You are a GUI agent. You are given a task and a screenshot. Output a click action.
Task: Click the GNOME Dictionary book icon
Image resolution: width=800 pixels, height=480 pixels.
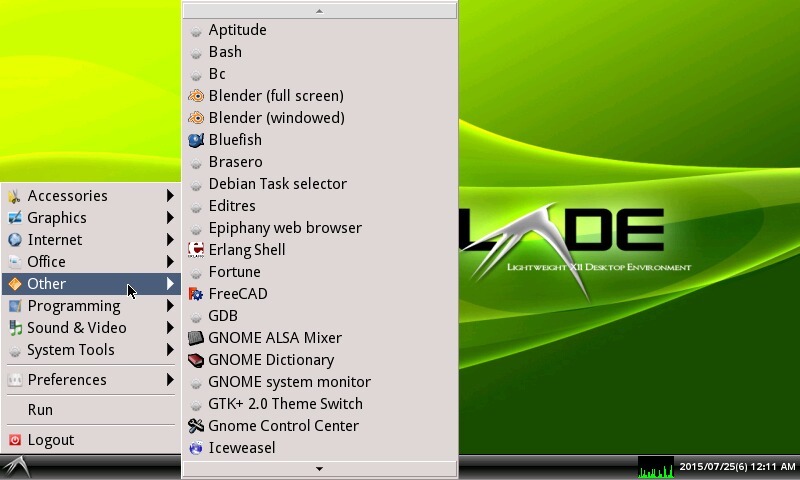tap(196, 360)
